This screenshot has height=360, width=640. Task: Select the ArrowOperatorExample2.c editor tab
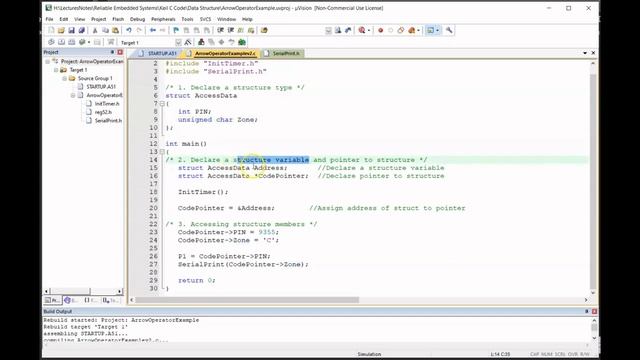pyautogui.click(x=221, y=53)
